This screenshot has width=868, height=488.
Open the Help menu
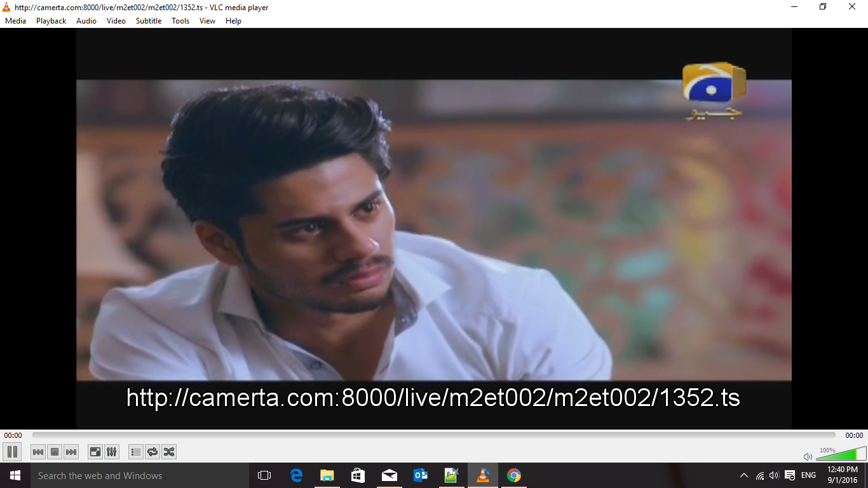[233, 21]
